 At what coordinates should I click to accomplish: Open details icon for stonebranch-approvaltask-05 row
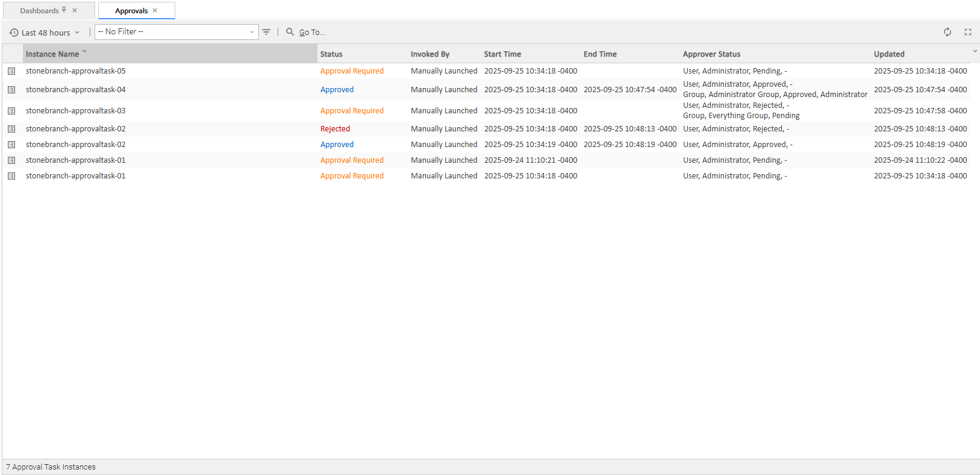(x=11, y=71)
